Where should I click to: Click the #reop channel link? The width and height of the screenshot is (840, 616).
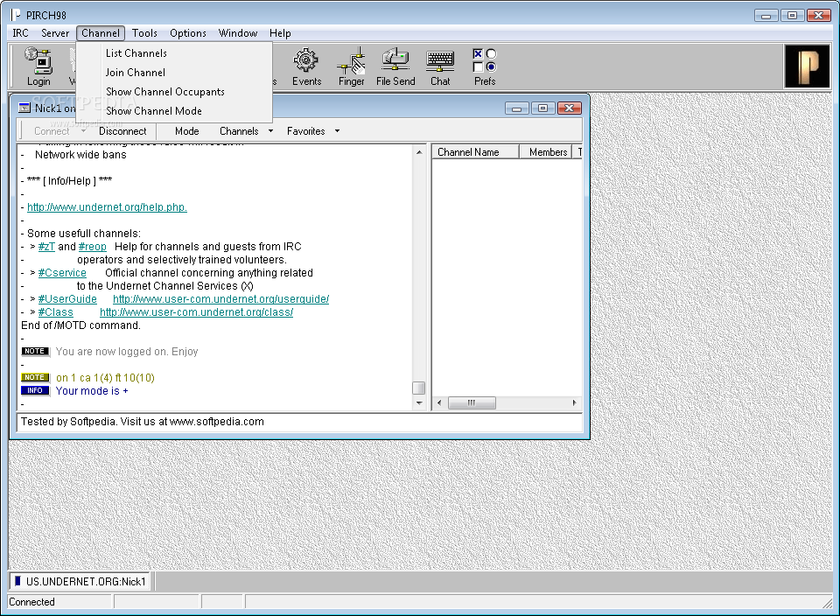(x=93, y=247)
